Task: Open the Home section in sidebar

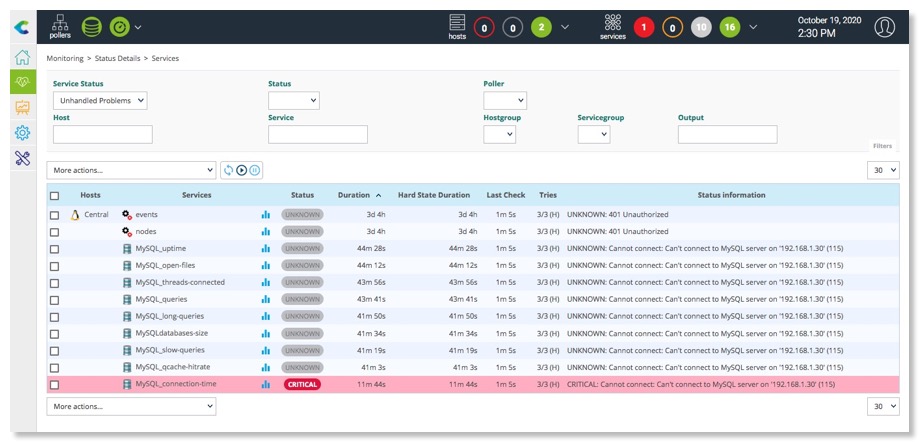Action: click(x=22, y=57)
